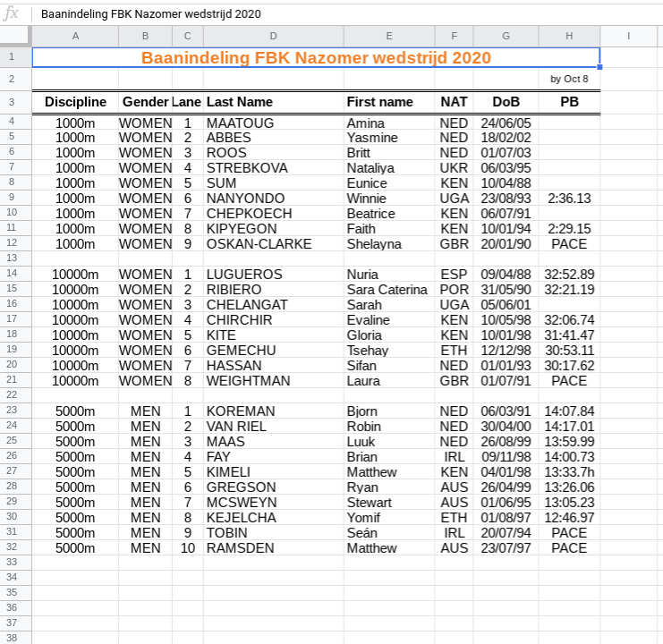Select PB value 2:36.13
Screen dimensions: 663x644
coord(569,199)
